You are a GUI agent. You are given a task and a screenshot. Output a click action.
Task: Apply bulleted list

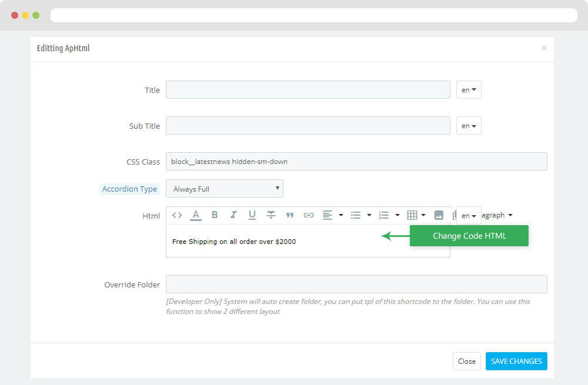356,215
